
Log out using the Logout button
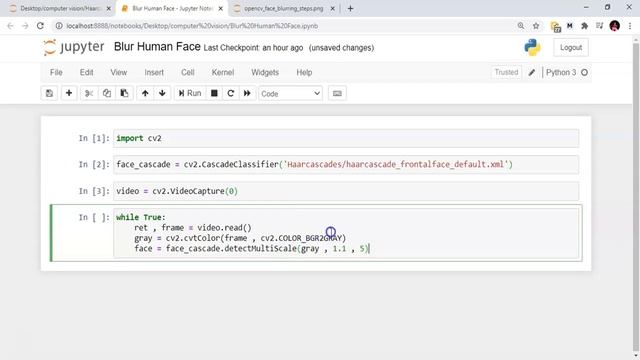571,48
